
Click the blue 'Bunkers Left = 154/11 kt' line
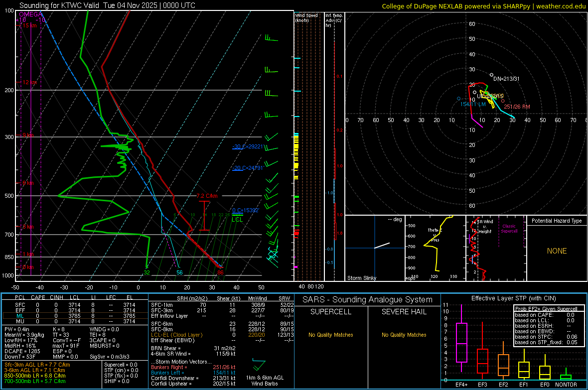click(x=193, y=373)
